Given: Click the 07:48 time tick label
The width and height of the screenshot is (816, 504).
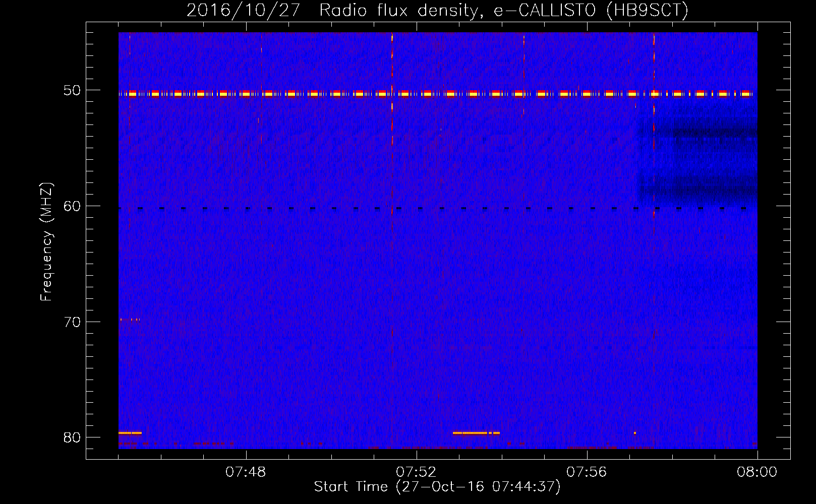Looking at the screenshot, I should click(x=246, y=472).
